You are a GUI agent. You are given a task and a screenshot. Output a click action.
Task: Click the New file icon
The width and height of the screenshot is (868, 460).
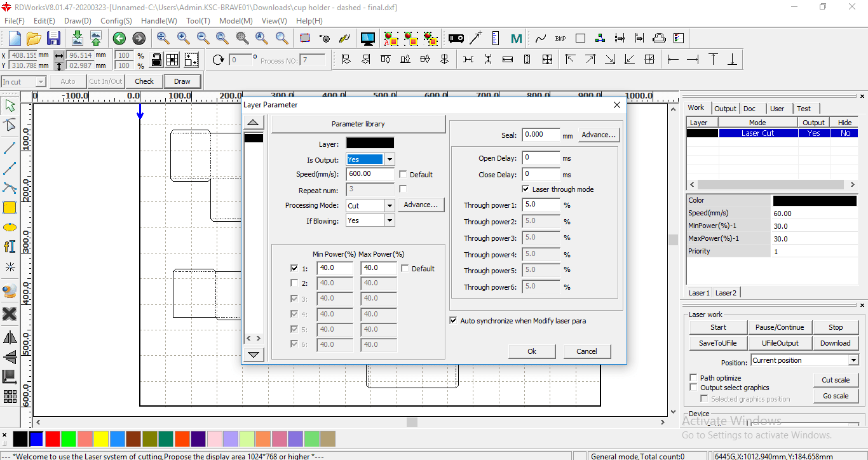pos(14,38)
